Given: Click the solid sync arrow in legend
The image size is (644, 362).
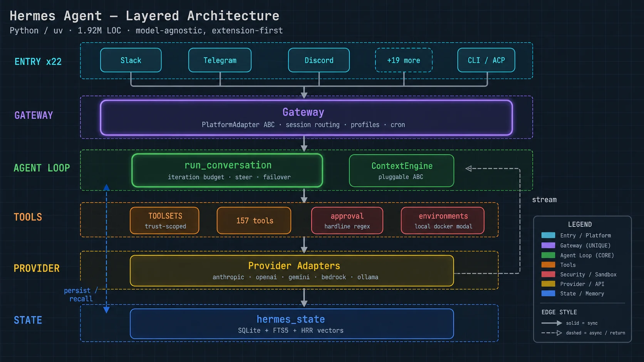Looking at the screenshot, I should coord(552,323).
